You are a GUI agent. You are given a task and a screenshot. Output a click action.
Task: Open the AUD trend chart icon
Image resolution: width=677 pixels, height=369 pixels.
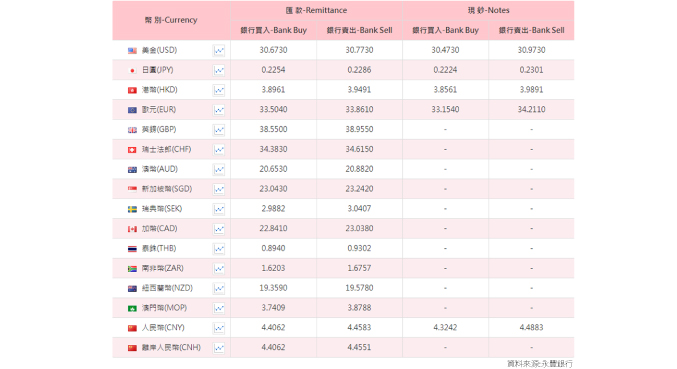click(219, 170)
